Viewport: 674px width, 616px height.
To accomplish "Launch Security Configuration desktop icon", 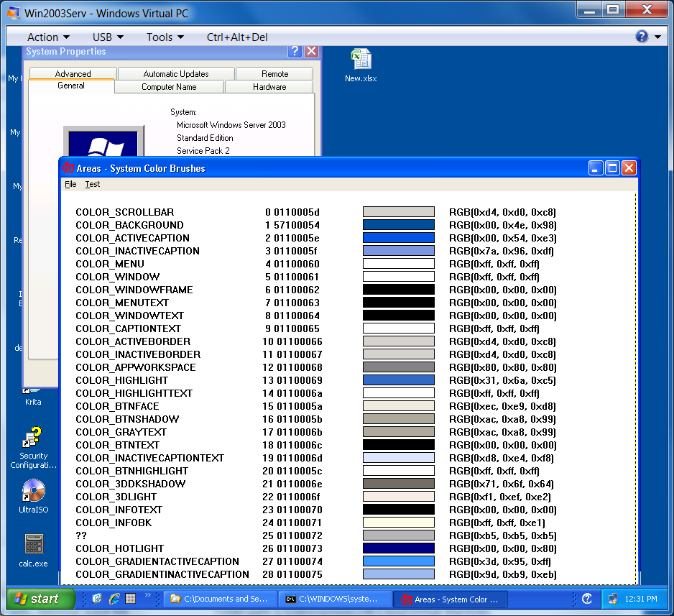I will pyautogui.click(x=33, y=449).
